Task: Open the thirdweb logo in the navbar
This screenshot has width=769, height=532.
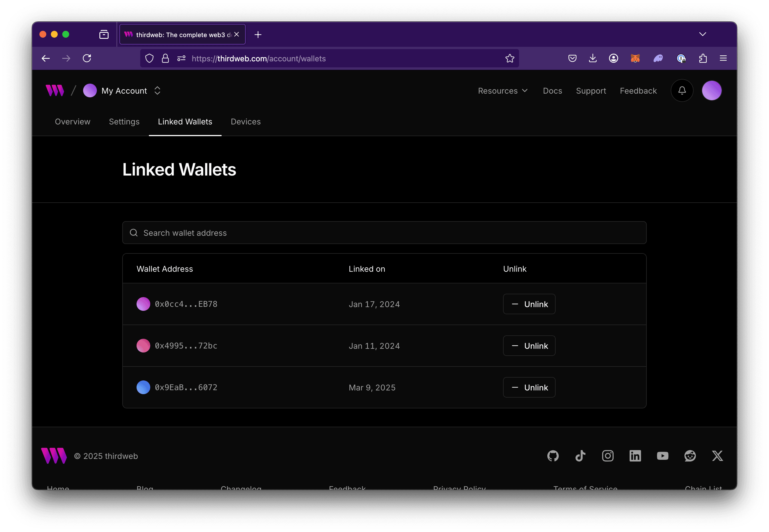Action: pos(55,90)
